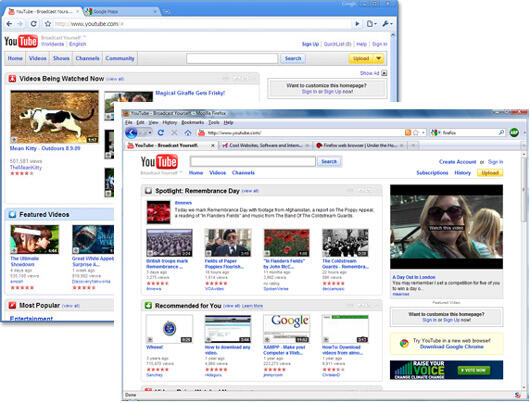Switch to the Google Maps tab in Chrome

point(121,11)
